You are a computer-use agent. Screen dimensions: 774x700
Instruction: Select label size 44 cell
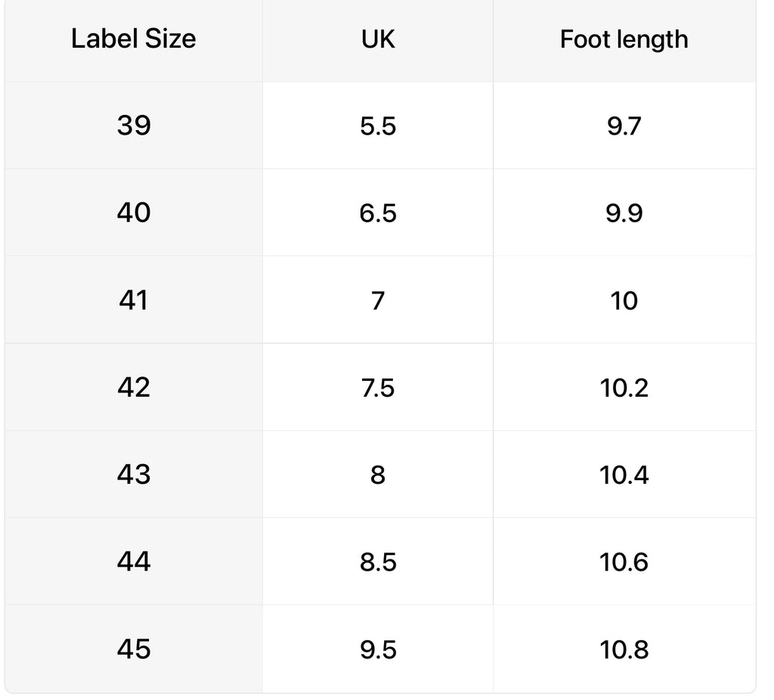pos(134,561)
